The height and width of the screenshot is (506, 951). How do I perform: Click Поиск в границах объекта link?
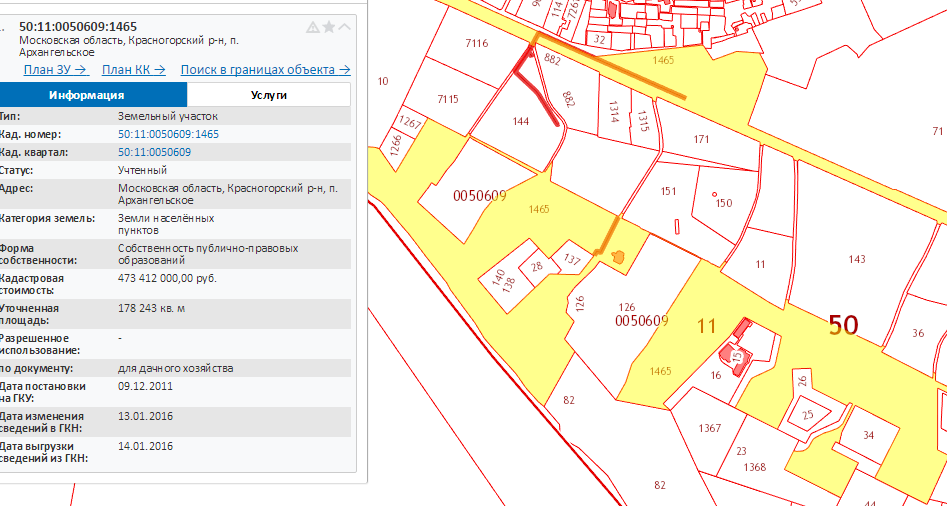(x=265, y=70)
